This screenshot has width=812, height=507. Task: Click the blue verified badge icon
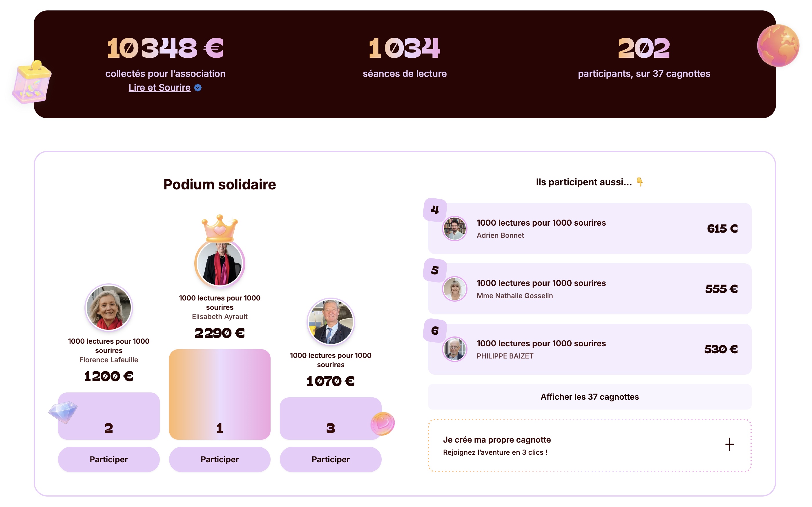(x=198, y=88)
